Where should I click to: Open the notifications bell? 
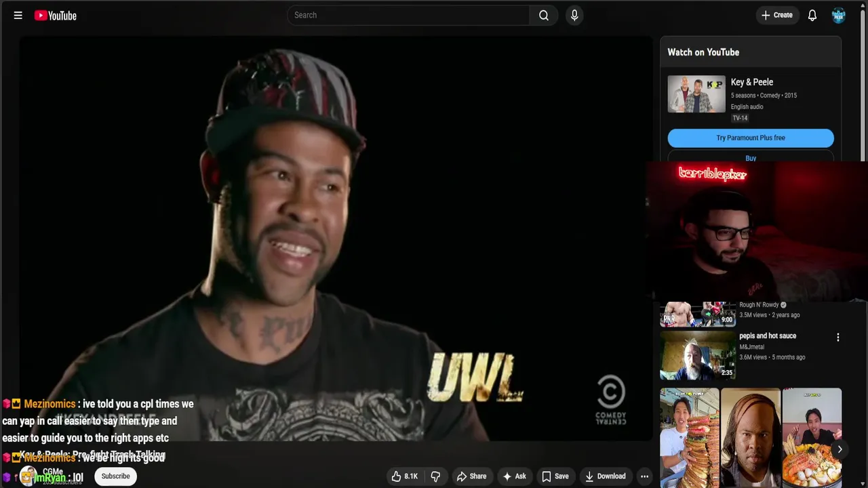[812, 15]
